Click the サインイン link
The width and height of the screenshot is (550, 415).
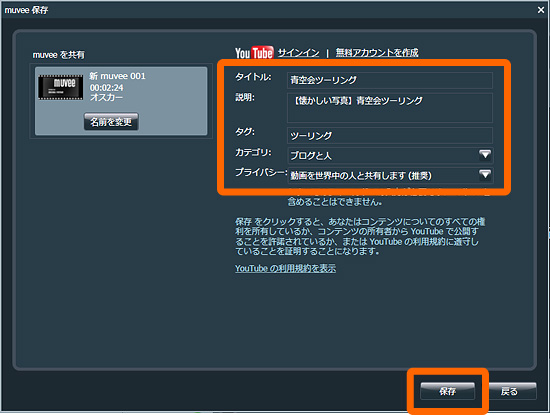point(299,53)
